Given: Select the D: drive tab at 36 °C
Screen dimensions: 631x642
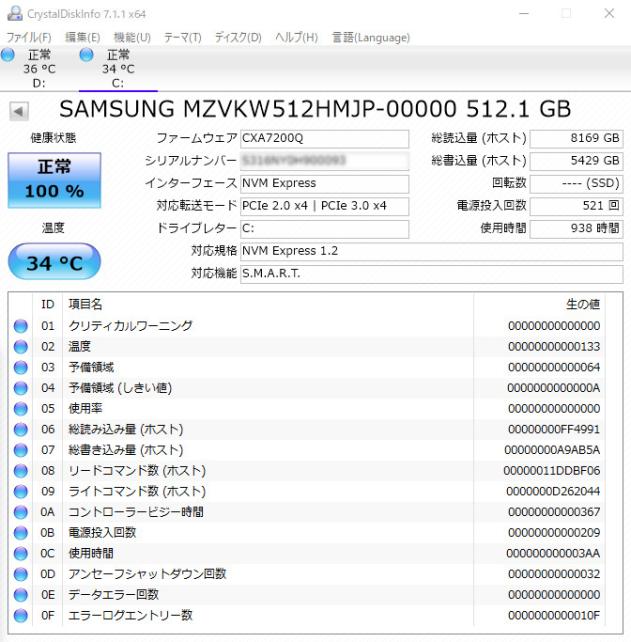Looking at the screenshot, I should (x=39, y=69).
